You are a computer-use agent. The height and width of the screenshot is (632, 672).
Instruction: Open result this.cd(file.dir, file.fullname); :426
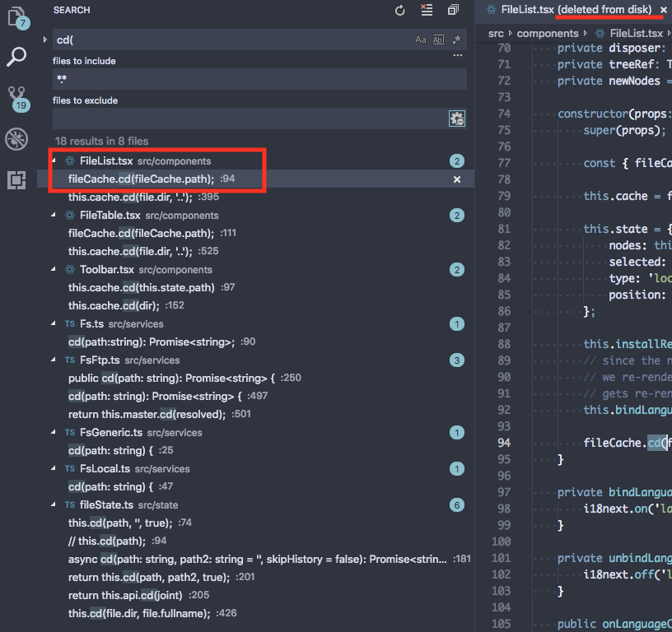click(x=256, y=614)
